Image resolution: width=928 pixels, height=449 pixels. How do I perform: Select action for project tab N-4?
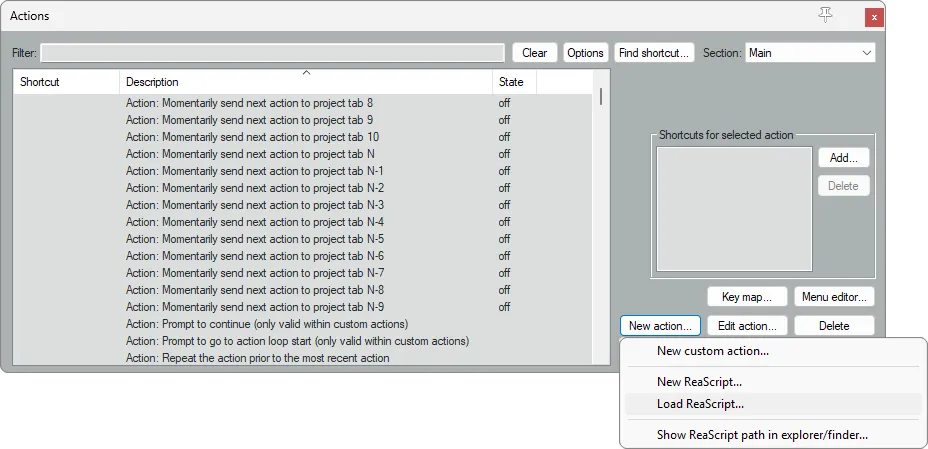302,222
